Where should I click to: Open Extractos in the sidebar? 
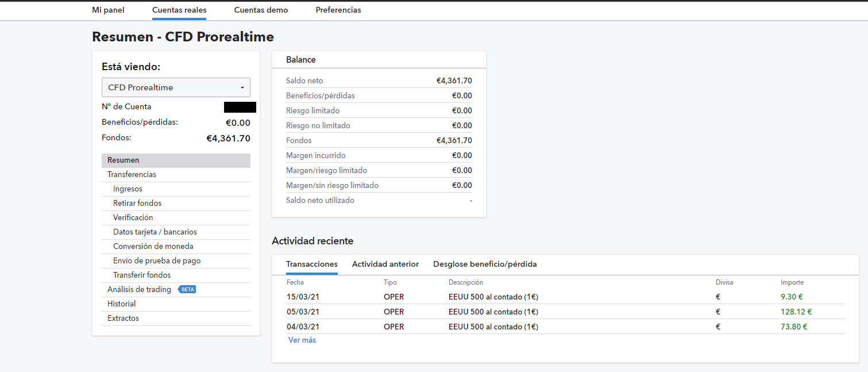123,319
